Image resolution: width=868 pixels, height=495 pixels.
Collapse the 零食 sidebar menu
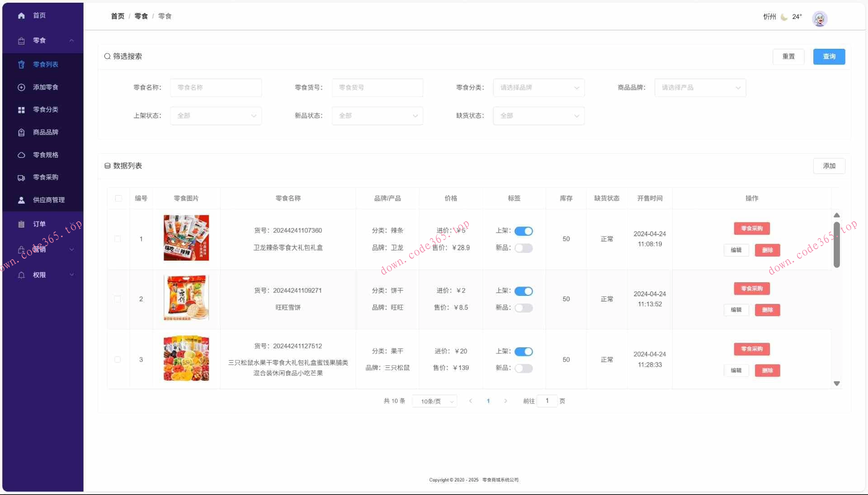pyautogui.click(x=71, y=40)
